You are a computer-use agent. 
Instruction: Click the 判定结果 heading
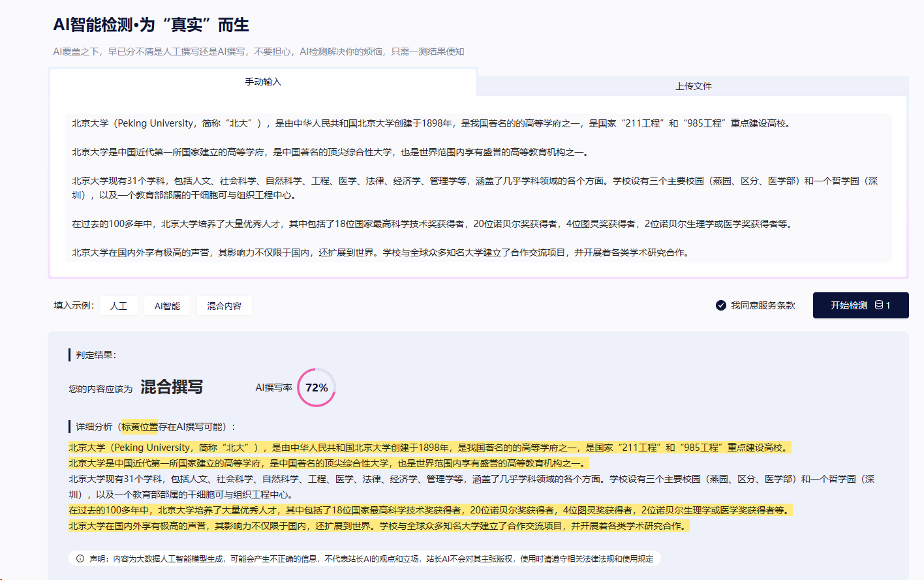[x=96, y=355]
